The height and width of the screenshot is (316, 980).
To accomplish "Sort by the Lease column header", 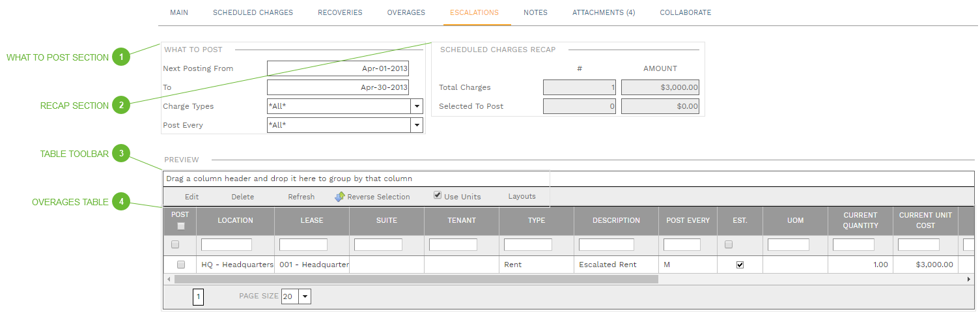I will click(312, 221).
